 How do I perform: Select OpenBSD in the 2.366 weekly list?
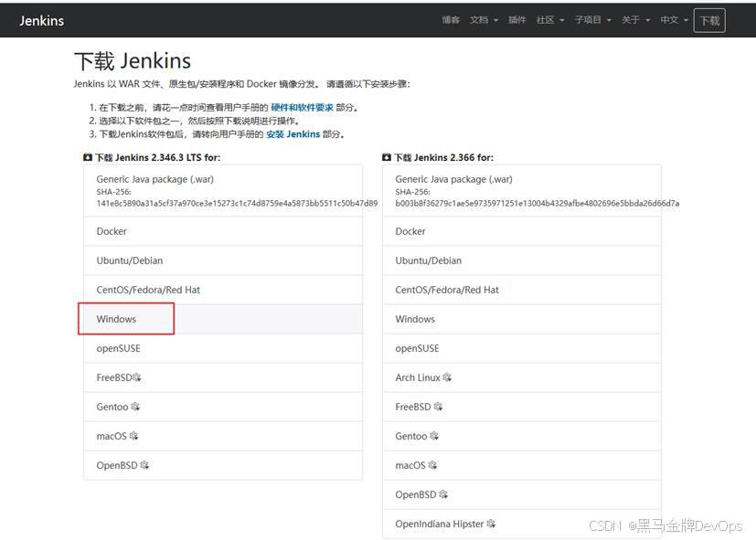tap(522, 494)
